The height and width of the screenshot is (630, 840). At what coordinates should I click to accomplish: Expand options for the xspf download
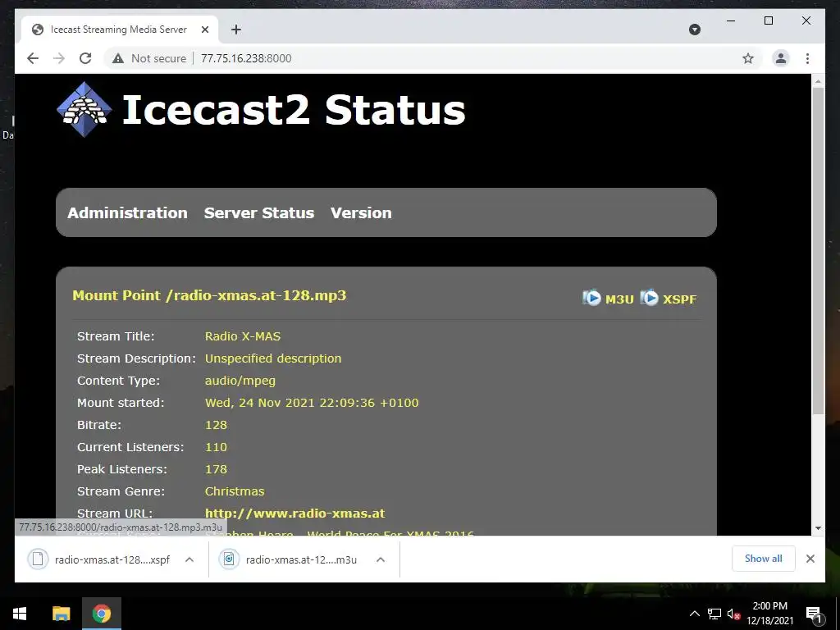pos(189,559)
